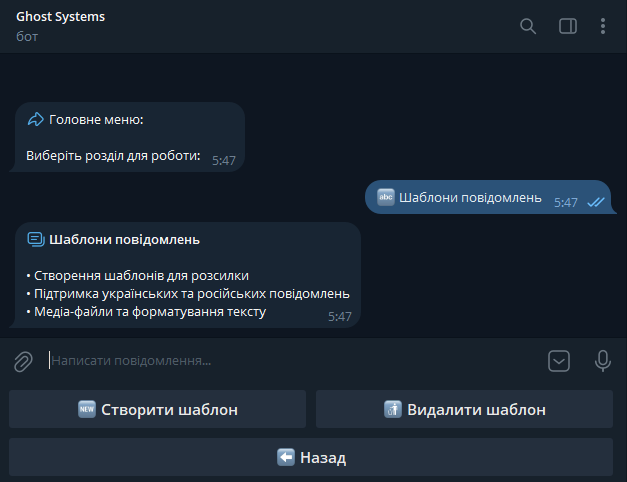Screen dimensions: 627x482
Task: Click the forward arrow icon near Головне меню
Action: point(35,120)
